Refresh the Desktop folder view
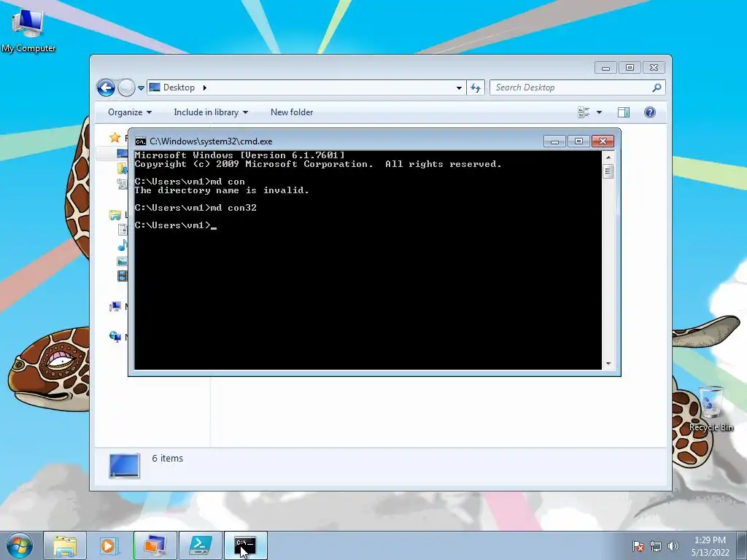 point(476,87)
